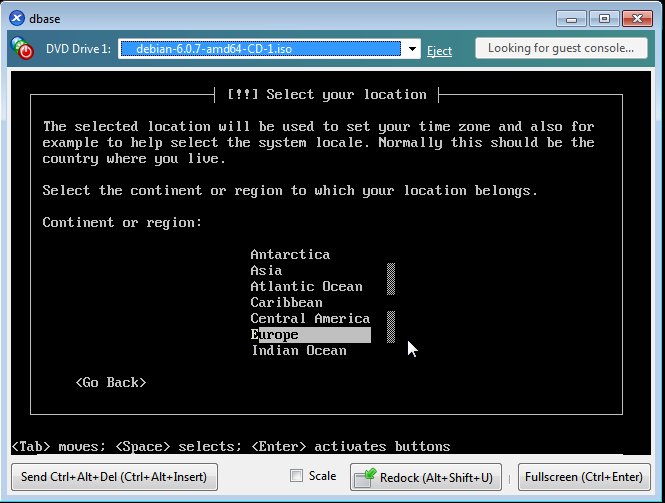Select Antarctica in the region list
The height and width of the screenshot is (503, 665).
(290, 254)
